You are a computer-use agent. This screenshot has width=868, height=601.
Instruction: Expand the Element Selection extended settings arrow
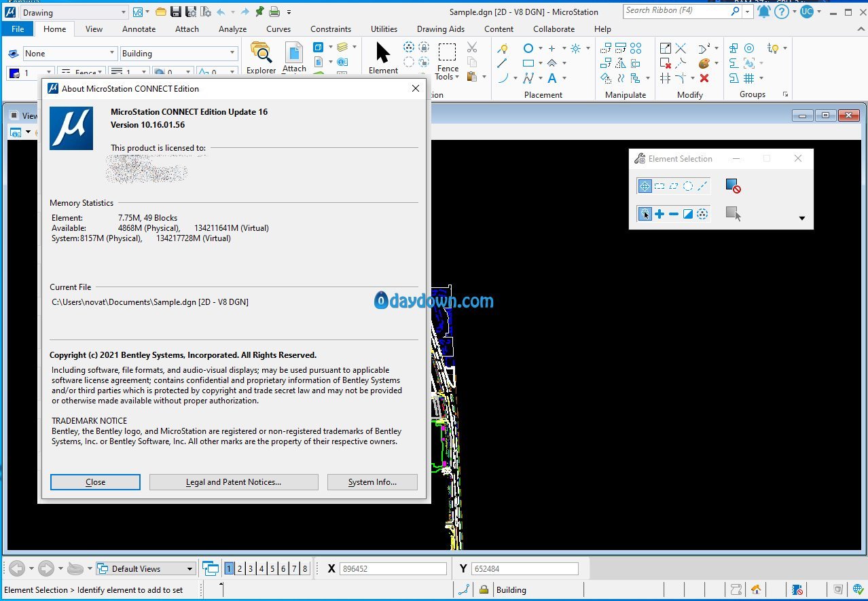click(802, 218)
